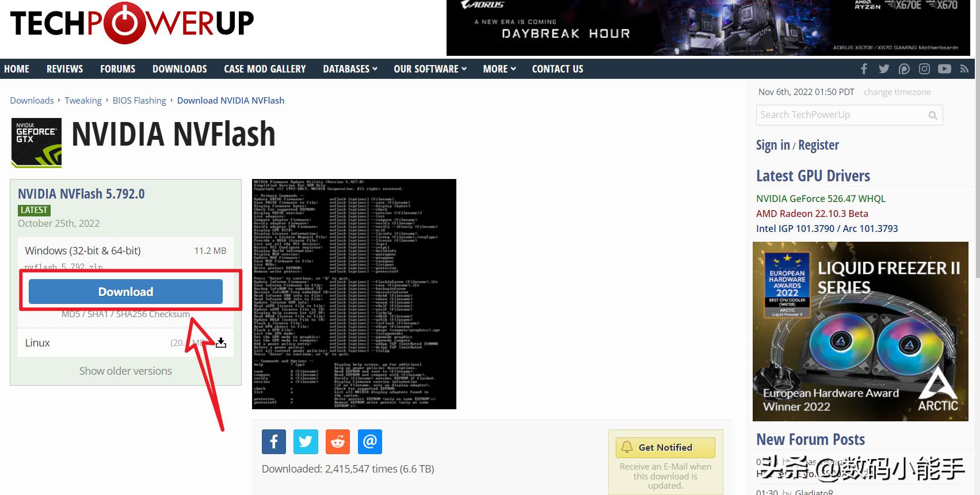The width and height of the screenshot is (980, 495).
Task: Open TechPowerUp Twitter page in header
Action: coord(884,69)
